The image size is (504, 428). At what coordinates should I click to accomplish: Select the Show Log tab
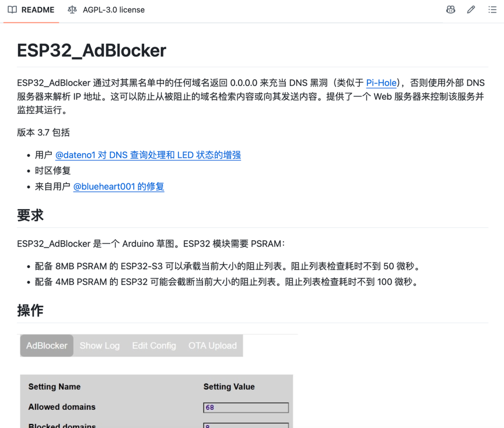coord(100,346)
